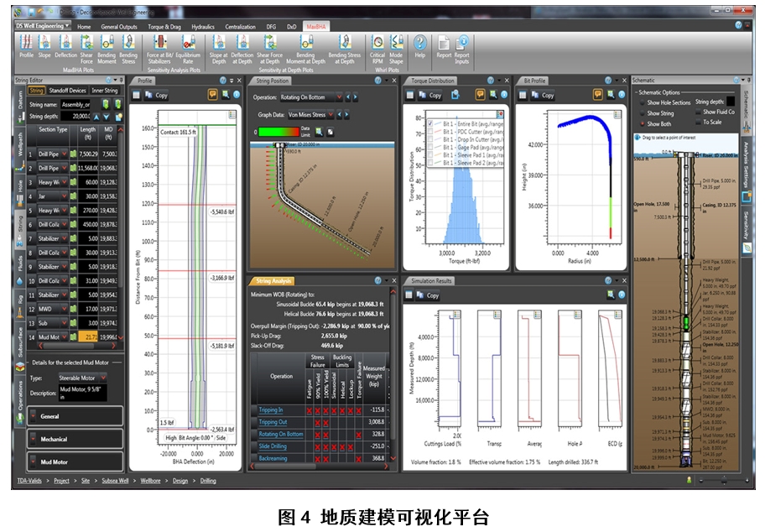Click the String name input field
Image resolution: width=765 pixels, height=532 pixels.
click(75, 104)
